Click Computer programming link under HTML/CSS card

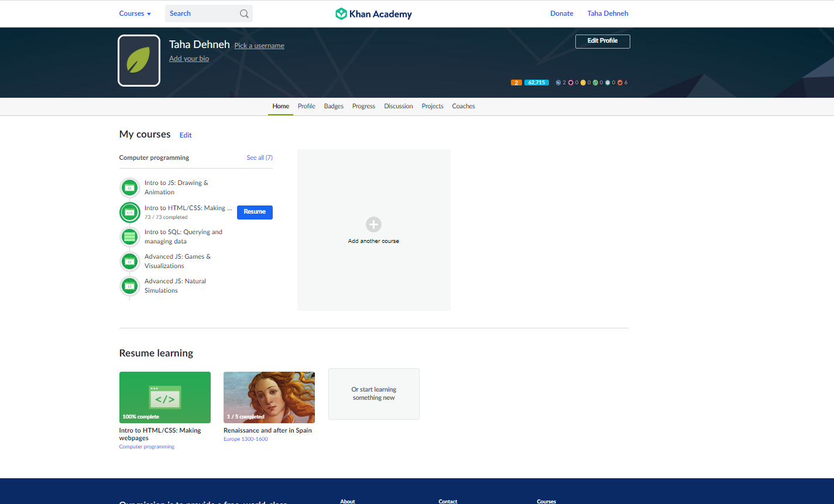[x=147, y=447]
